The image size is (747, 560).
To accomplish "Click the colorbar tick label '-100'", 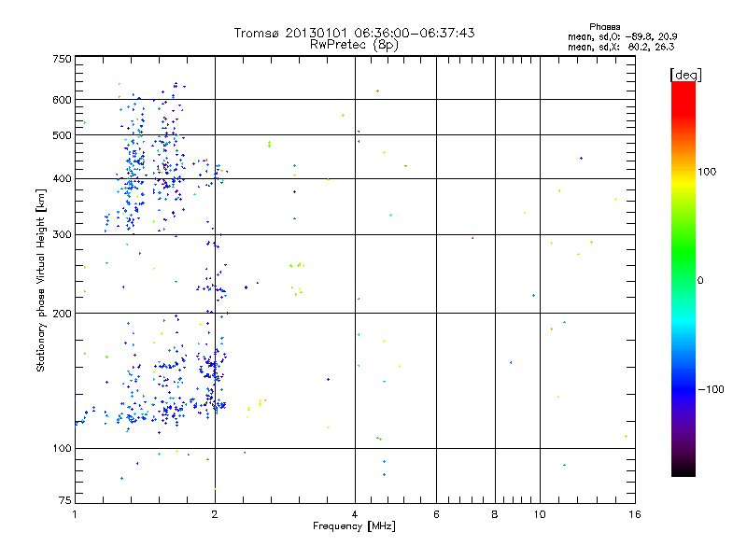I will pyautogui.click(x=711, y=389).
